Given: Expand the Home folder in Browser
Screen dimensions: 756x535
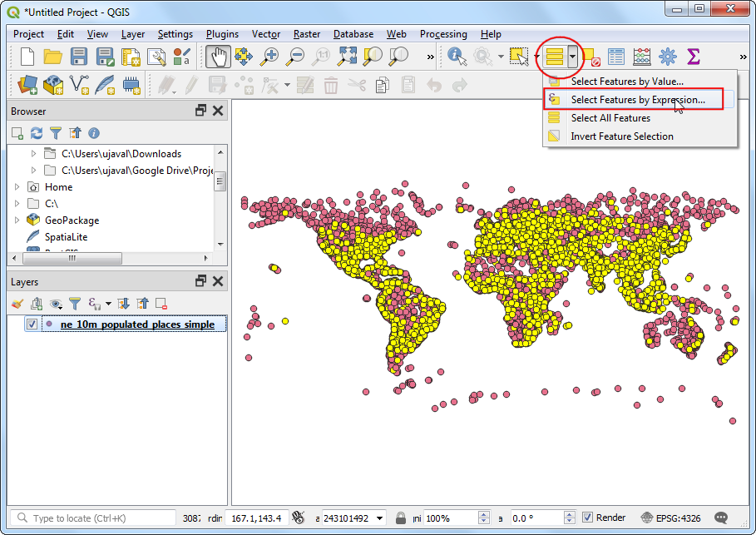Looking at the screenshot, I should tap(17, 187).
